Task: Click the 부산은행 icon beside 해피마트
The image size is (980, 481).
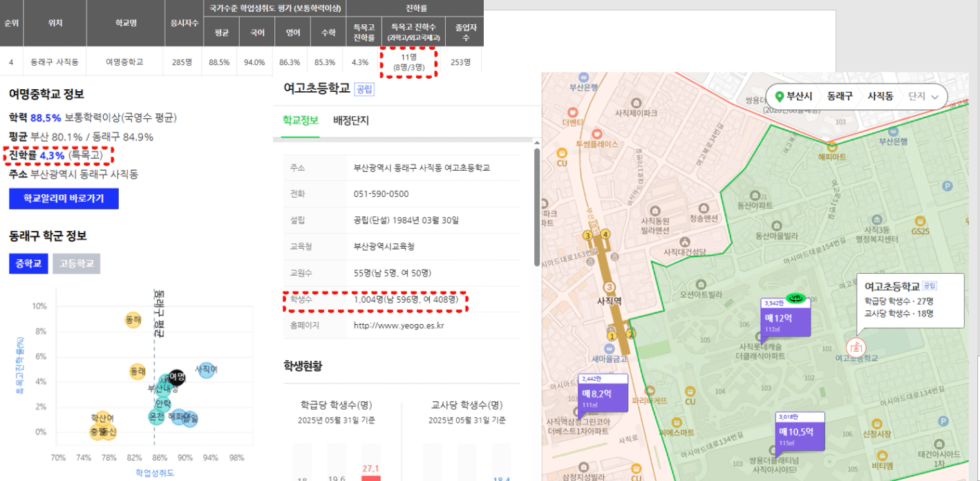Action: click(x=892, y=130)
